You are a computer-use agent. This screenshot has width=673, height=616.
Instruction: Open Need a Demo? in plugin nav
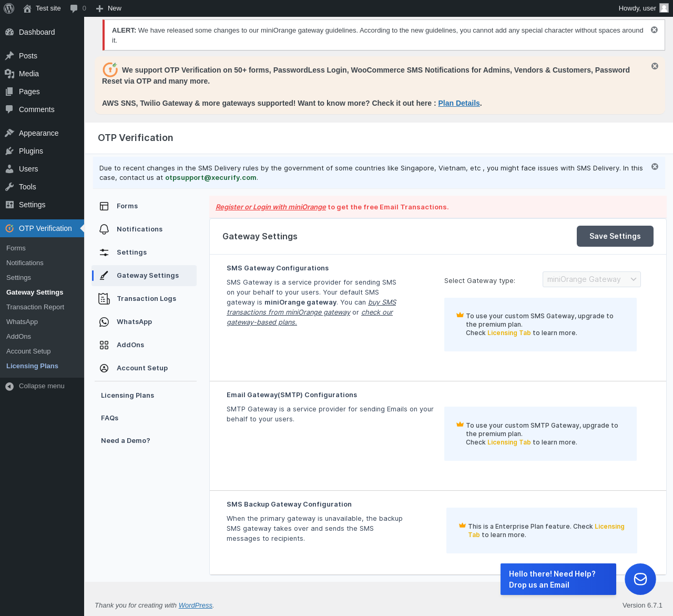tap(126, 441)
